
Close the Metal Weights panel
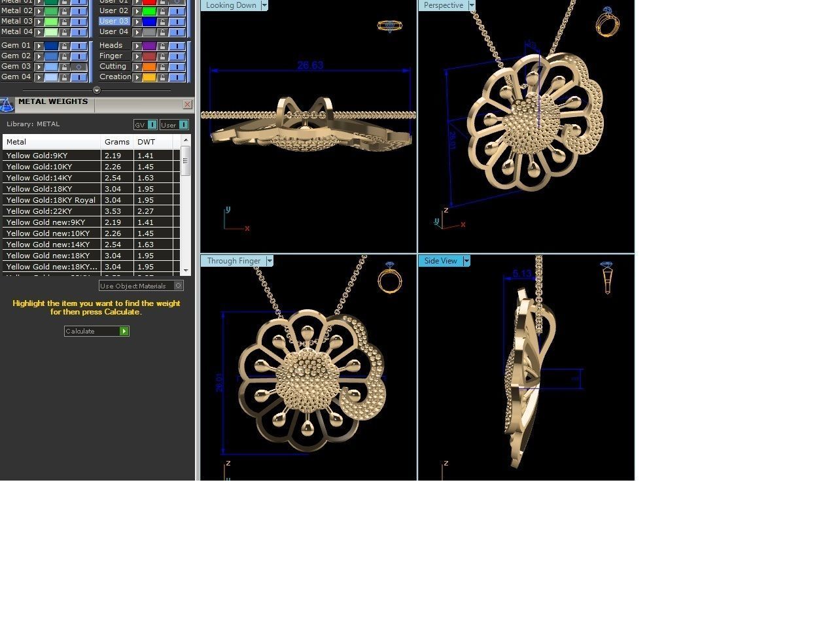188,105
